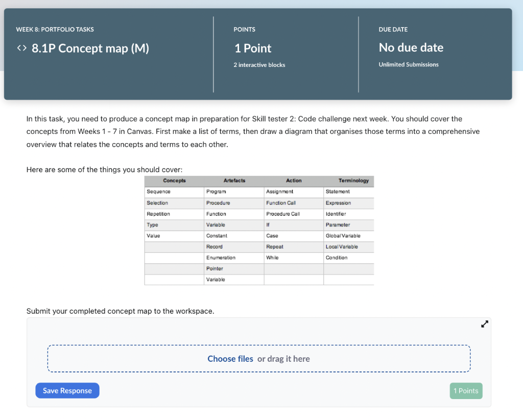Click the code brackets icon beside the task title
The width and height of the screenshot is (523, 420).
coord(21,48)
